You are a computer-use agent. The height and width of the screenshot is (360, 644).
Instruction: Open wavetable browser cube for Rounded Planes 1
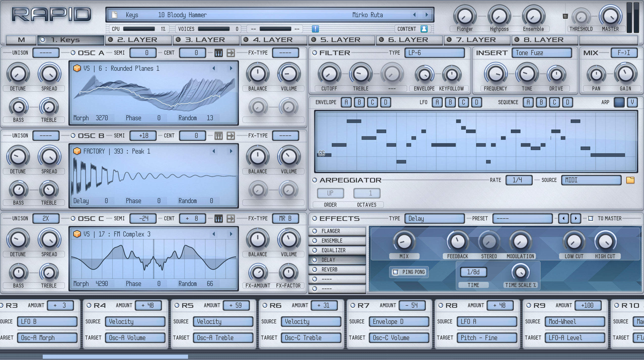coord(77,68)
